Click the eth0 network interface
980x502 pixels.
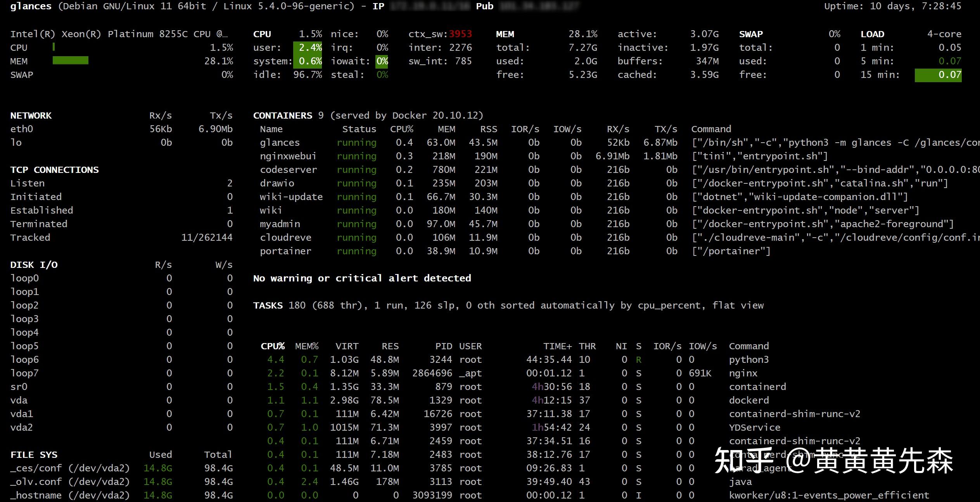click(x=22, y=129)
